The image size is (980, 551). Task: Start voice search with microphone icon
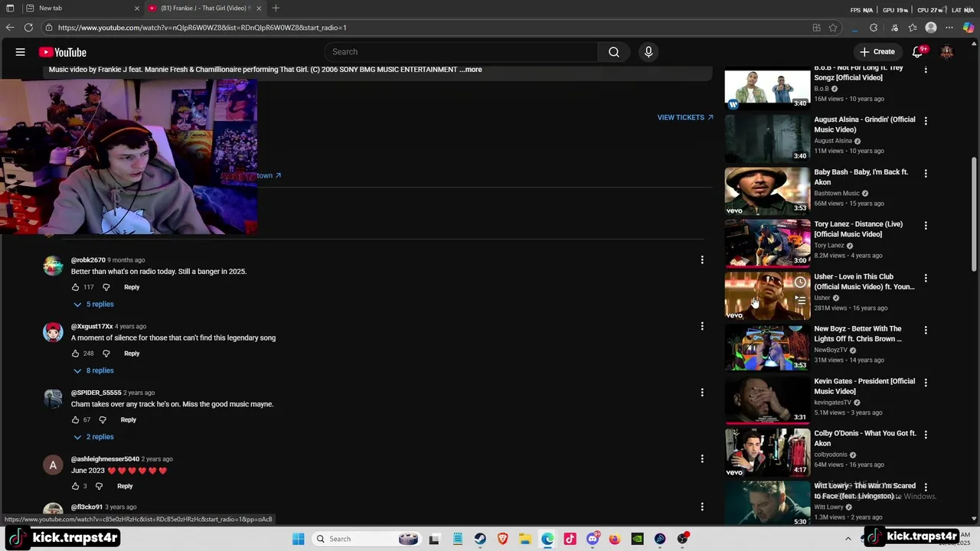pyautogui.click(x=648, y=52)
